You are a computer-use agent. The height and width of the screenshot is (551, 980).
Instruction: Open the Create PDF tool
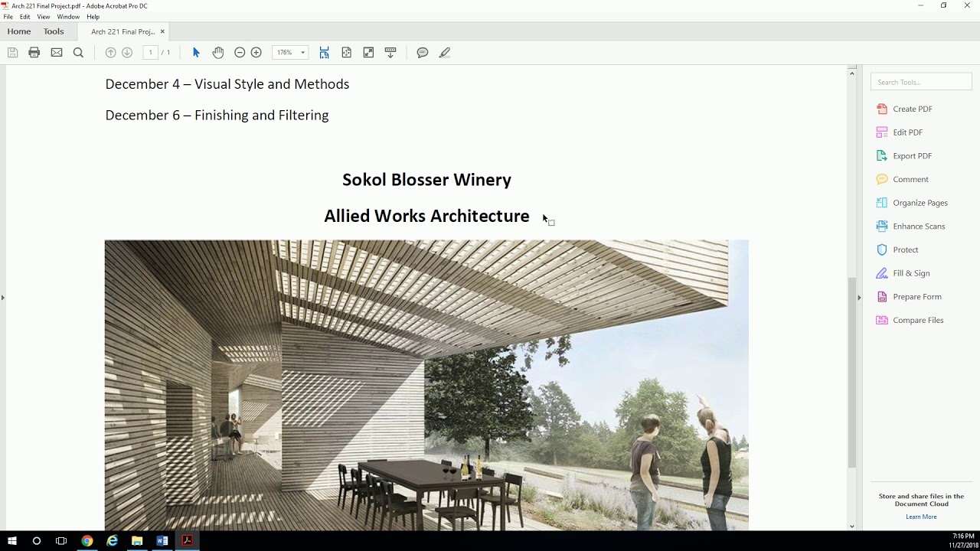912,109
